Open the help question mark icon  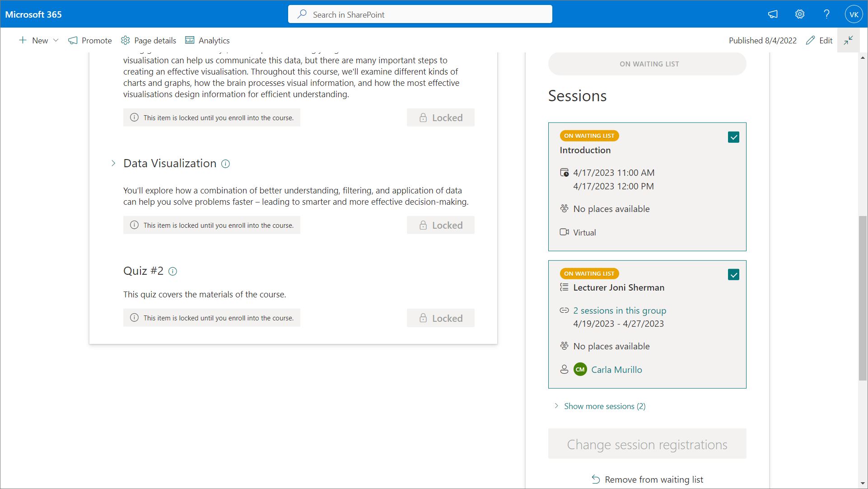(826, 14)
